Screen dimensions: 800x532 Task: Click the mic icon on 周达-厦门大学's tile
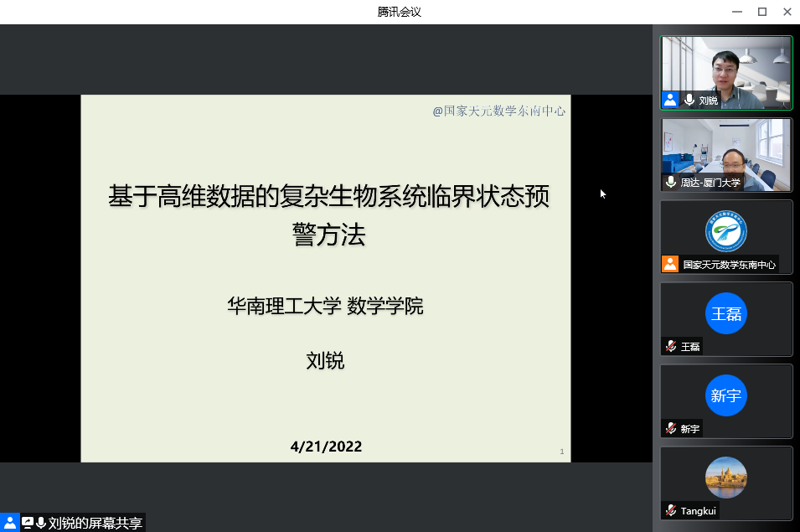coord(670,183)
